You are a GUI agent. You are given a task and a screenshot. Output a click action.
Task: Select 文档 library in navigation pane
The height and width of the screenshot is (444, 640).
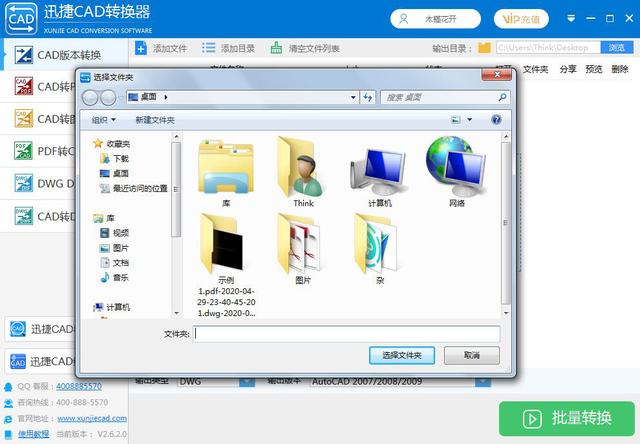pos(115,262)
